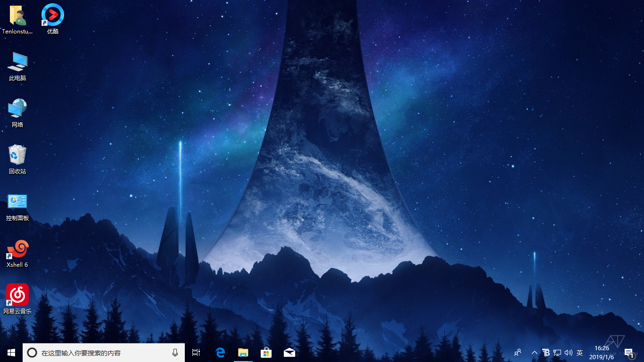This screenshot has width=644, height=362.
Task: Open the network status tray icon
Action: pyautogui.click(x=557, y=353)
